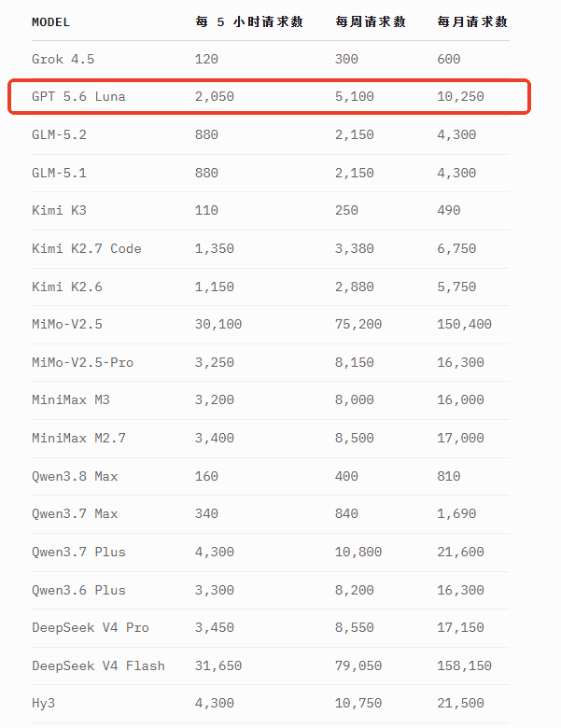
Task: Click the MODEL column header
Action: [x=50, y=21]
